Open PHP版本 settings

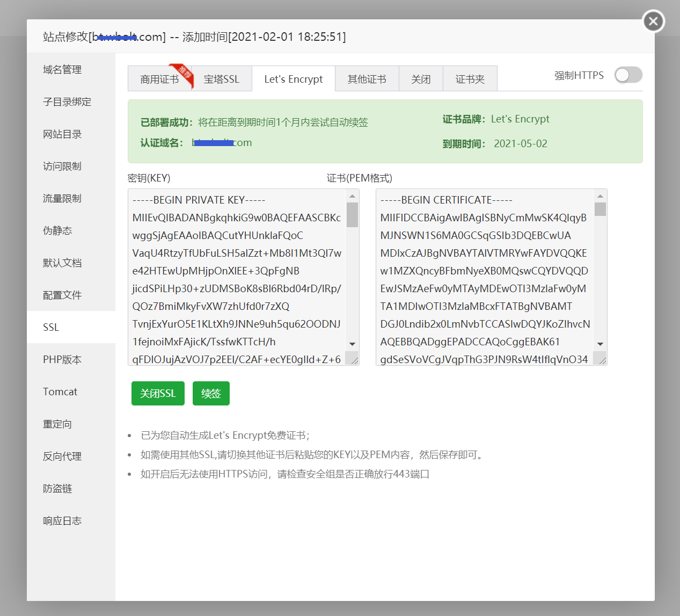pos(61,359)
